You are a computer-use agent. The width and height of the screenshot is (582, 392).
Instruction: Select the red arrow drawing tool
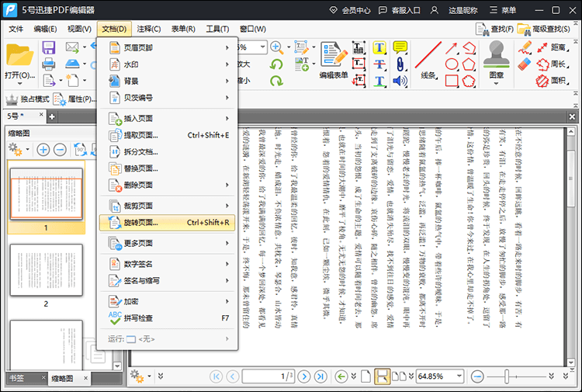[x=452, y=47]
